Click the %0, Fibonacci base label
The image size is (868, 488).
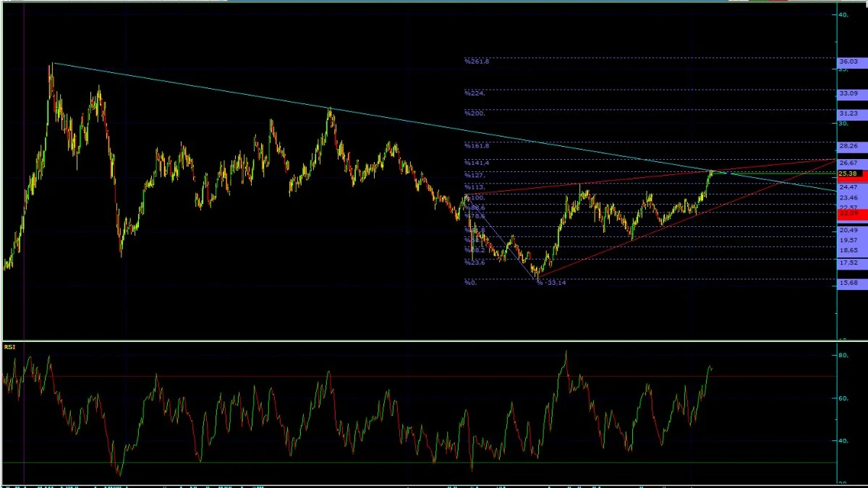pos(470,283)
